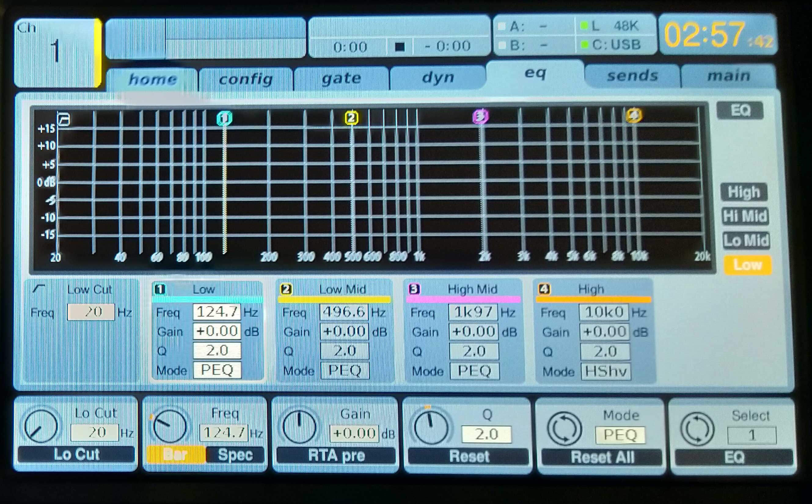This screenshot has width=812, height=504.
Task: Open the PEQ Mode field in the bottom encoder strip
Action: pyautogui.click(x=620, y=435)
